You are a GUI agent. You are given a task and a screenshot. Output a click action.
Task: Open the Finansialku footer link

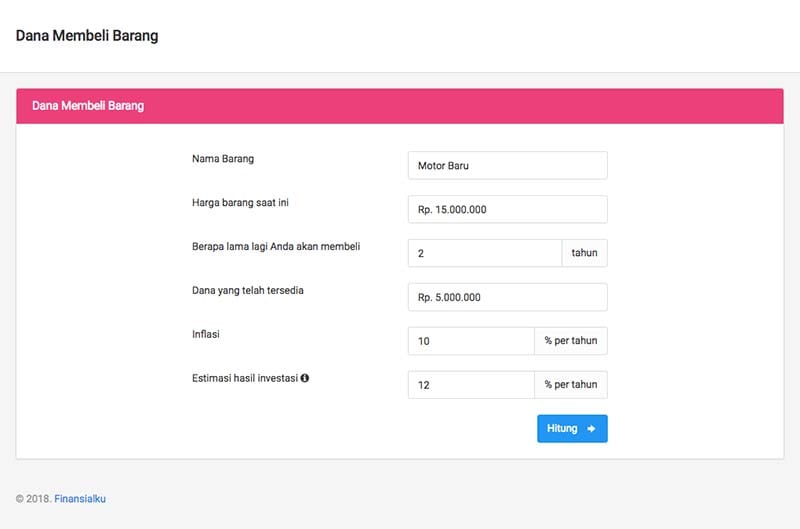(80, 498)
